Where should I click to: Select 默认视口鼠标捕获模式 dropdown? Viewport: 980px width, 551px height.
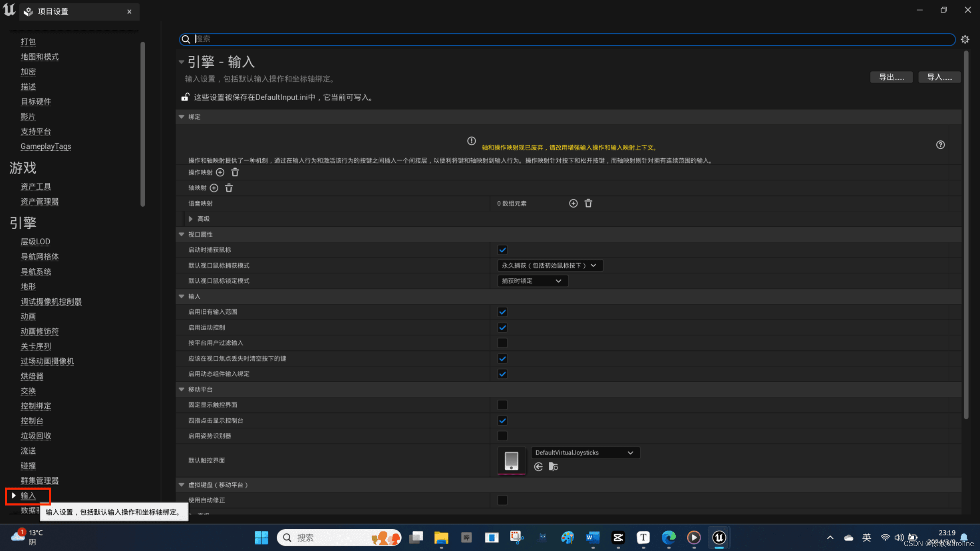tap(547, 265)
